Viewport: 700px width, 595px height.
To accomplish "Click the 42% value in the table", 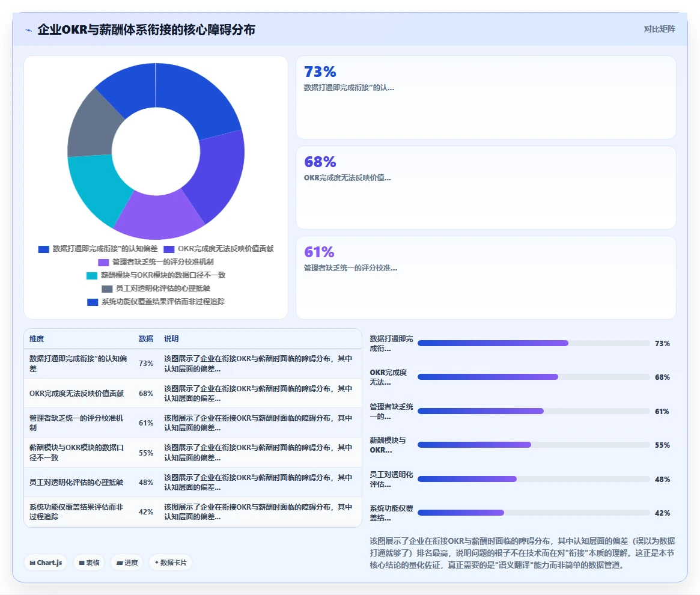I will tap(145, 511).
